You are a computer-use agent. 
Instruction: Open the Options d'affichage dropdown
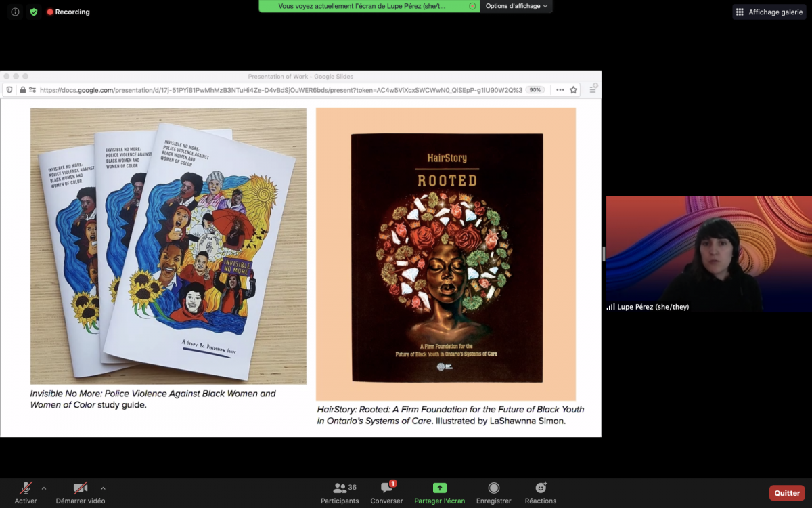516,6
